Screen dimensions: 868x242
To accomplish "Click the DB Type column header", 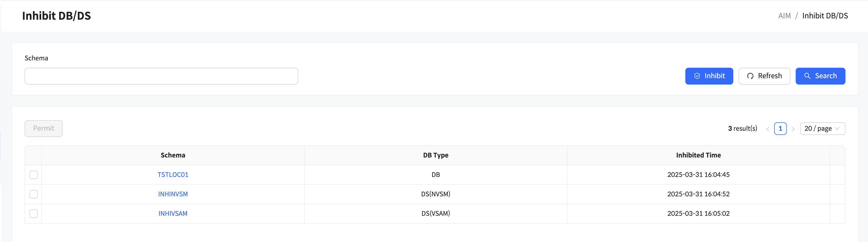I will [x=435, y=155].
